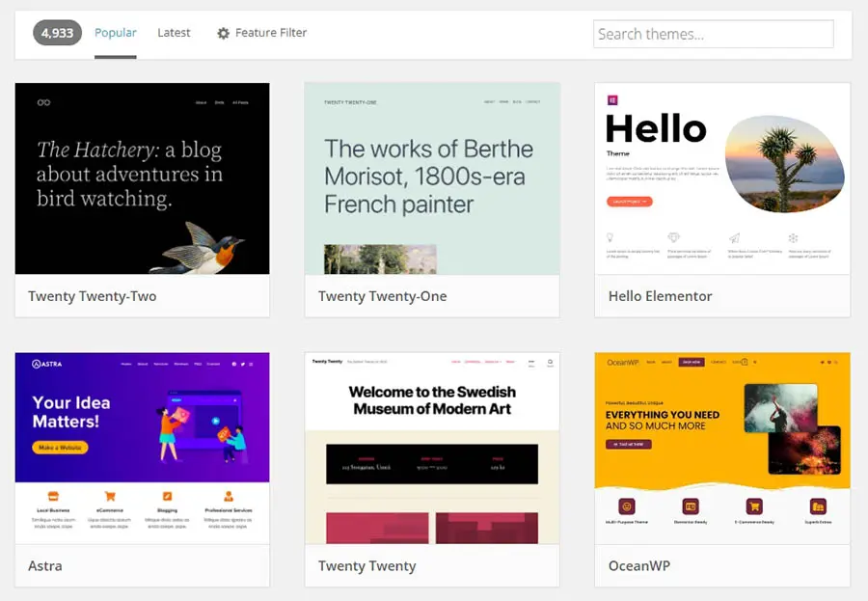Click Astra's Local Business burger icon
Image resolution: width=868 pixels, height=601 pixels.
(52, 495)
